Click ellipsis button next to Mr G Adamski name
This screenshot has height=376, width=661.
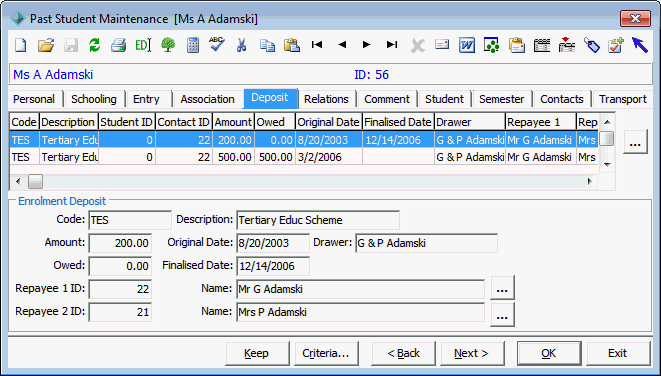[x=502, y=288]
